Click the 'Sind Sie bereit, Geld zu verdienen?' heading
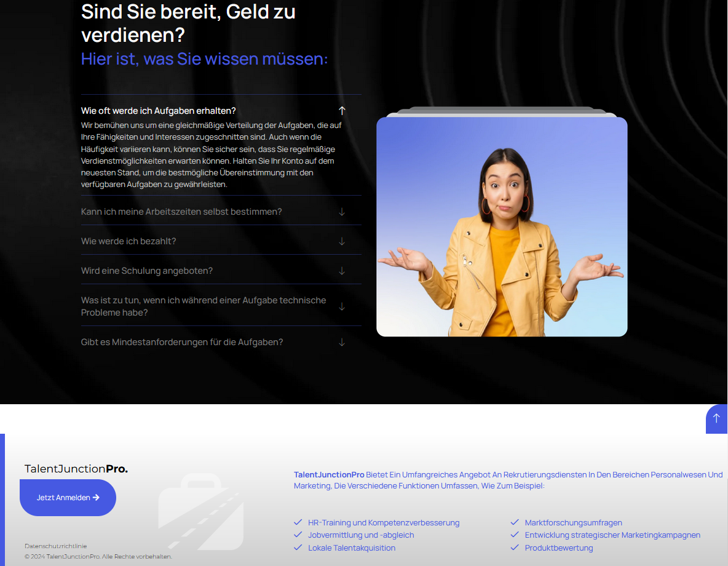Viewport: 728px width, 566px height. [x=188, y=23]
